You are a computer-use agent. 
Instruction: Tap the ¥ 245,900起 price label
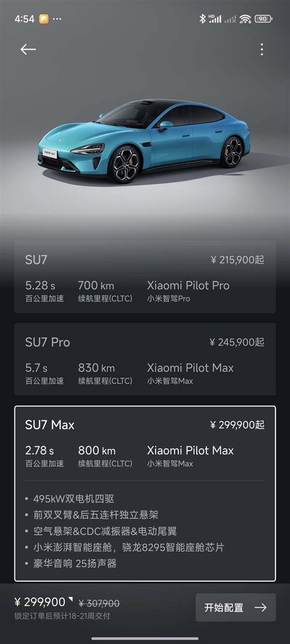237,342
